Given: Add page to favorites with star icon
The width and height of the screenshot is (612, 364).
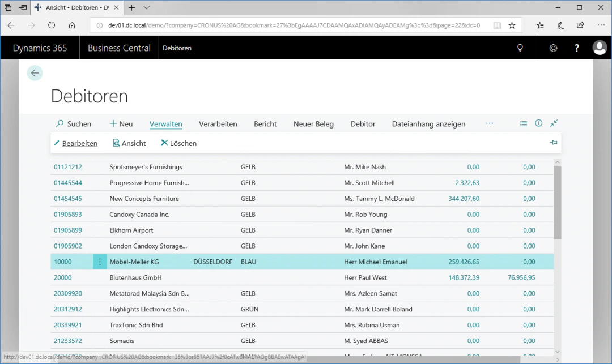Looking at the screenshot, I should pos(512,25).
